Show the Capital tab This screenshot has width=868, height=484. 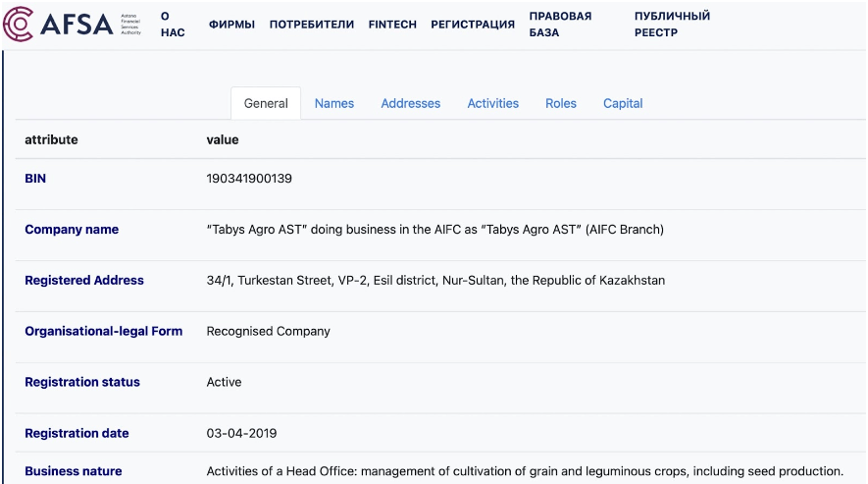(623, 103)
